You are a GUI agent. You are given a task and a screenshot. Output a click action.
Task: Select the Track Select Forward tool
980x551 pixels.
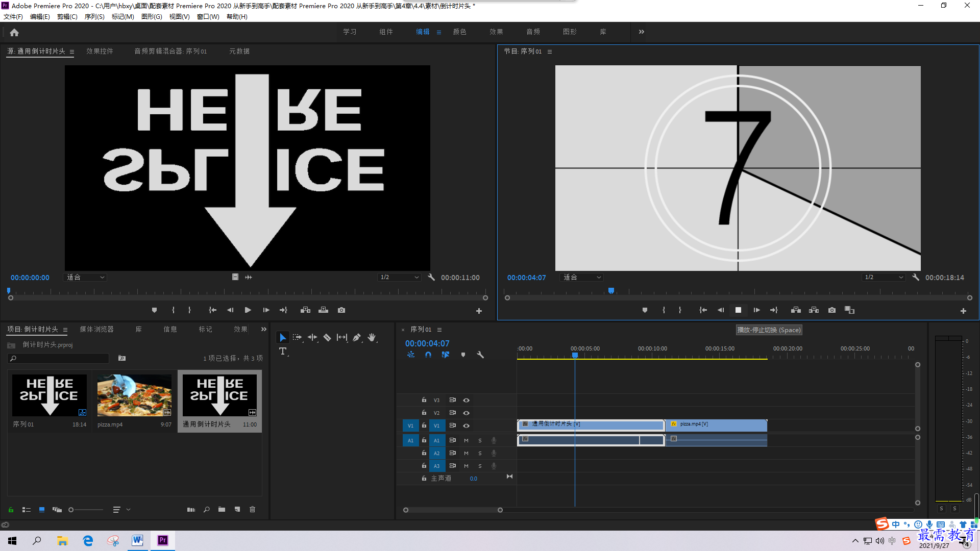[x=297, y=338]
